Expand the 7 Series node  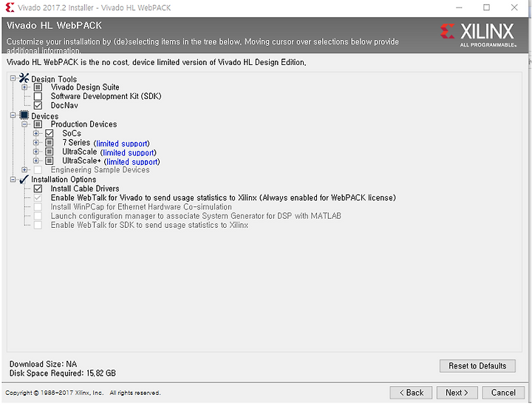click(35, 143)
